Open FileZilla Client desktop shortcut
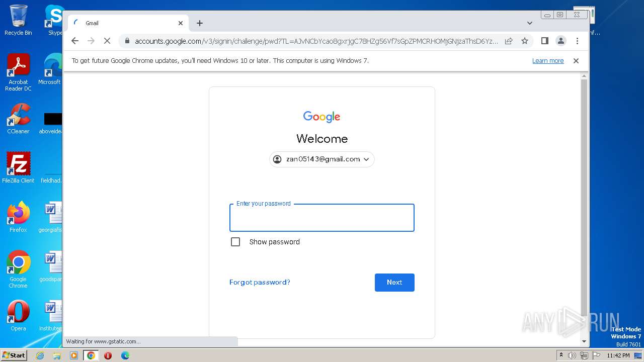The image size is (644, 362). [18, 167]
